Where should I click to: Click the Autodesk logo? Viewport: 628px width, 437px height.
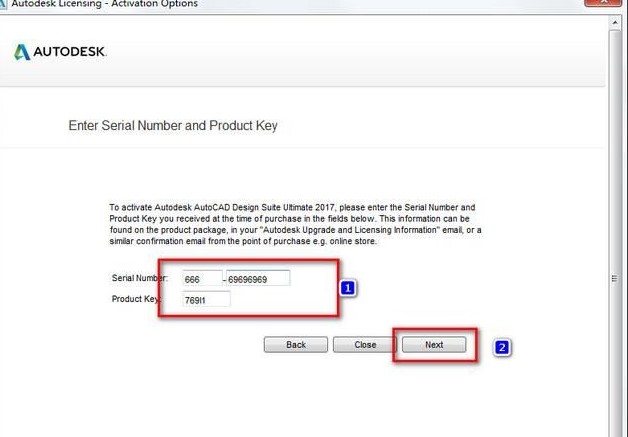point(60,52)
